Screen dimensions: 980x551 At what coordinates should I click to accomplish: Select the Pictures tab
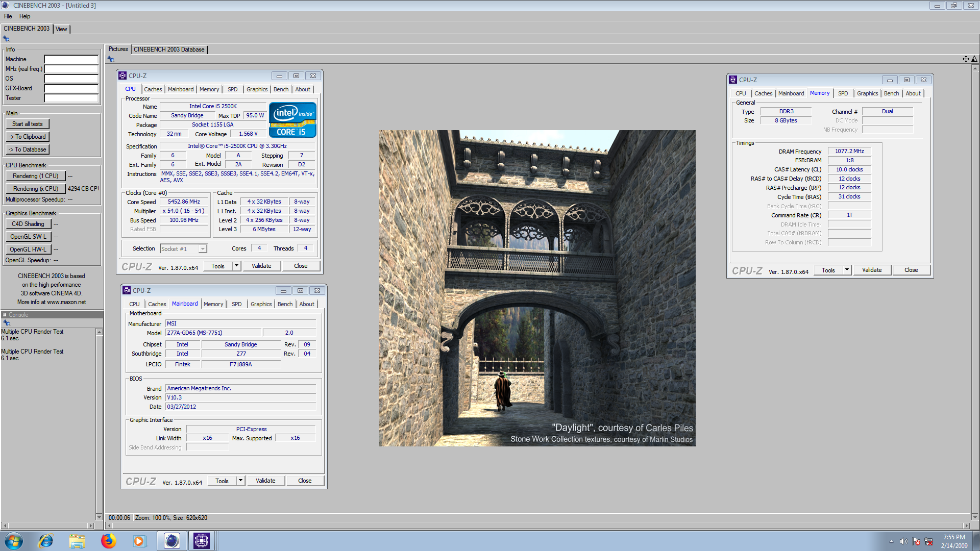tap(118, 49)
